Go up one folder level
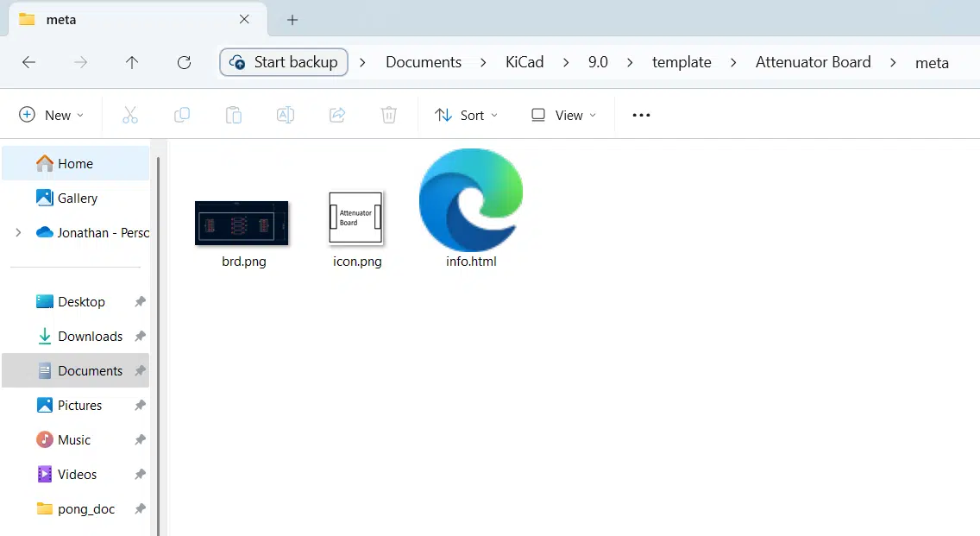 coord(132,62)
